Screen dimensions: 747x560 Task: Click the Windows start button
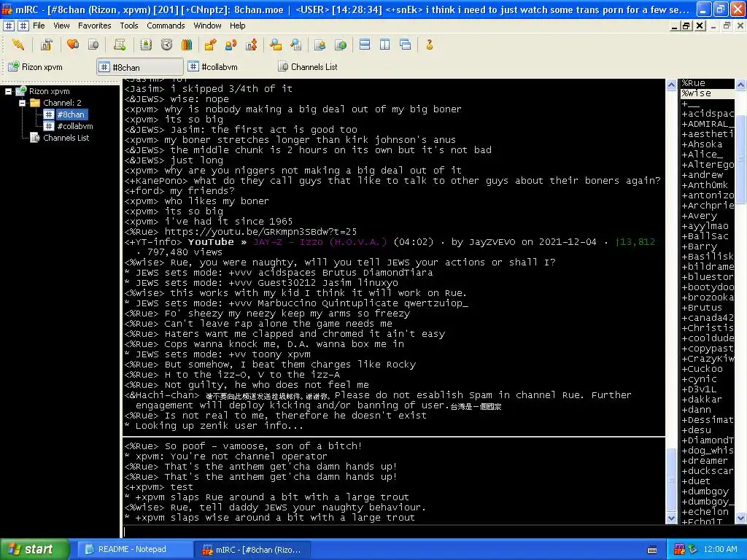[x=34, y=549]
